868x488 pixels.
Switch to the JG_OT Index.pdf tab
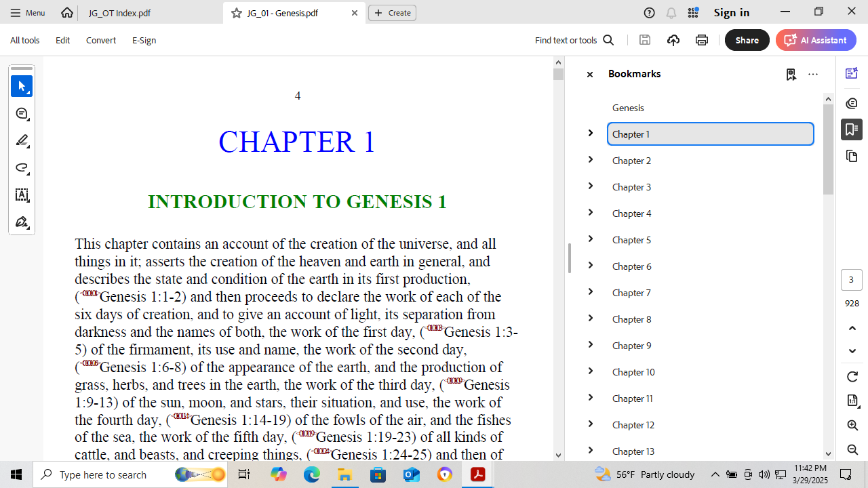coord(119,13)
